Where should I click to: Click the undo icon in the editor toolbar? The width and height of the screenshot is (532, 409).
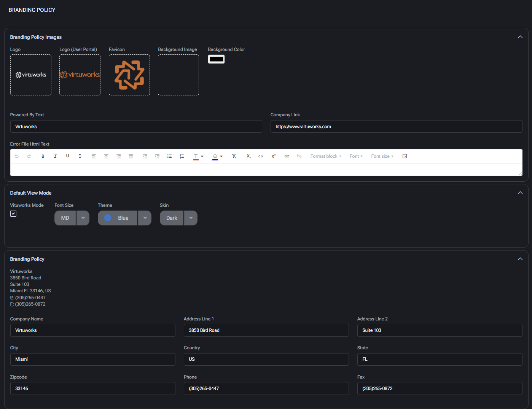[17, 156]
